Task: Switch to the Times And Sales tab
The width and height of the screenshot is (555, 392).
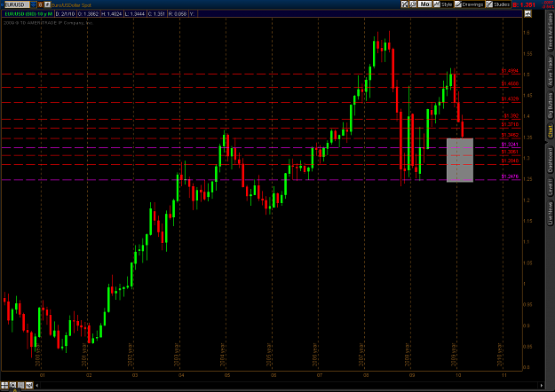Action: pyautogui.click(x=550, y=31)
